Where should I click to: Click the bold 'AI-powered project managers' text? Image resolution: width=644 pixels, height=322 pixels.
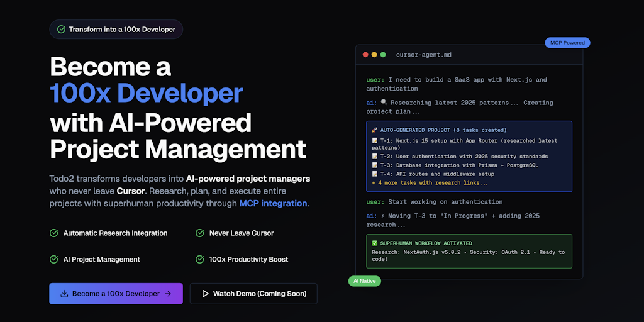coord(248,179)
